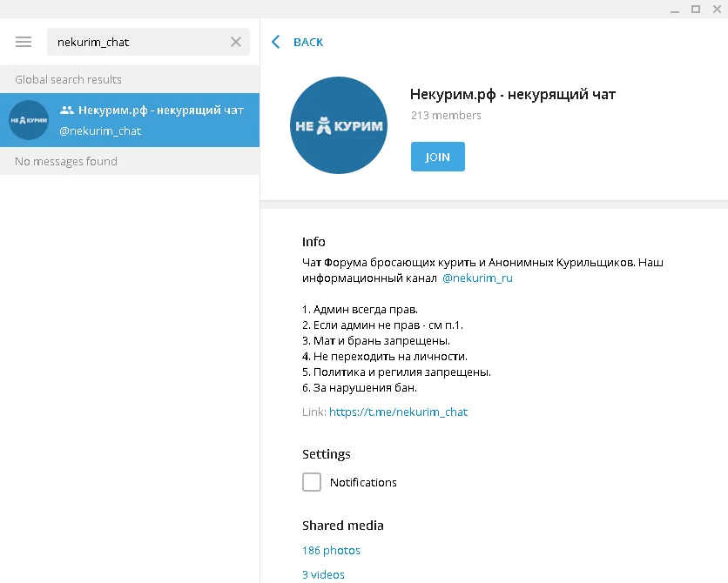
Task: Open the https://t.me/nekurim_chat link
Action: click(398, 412)
